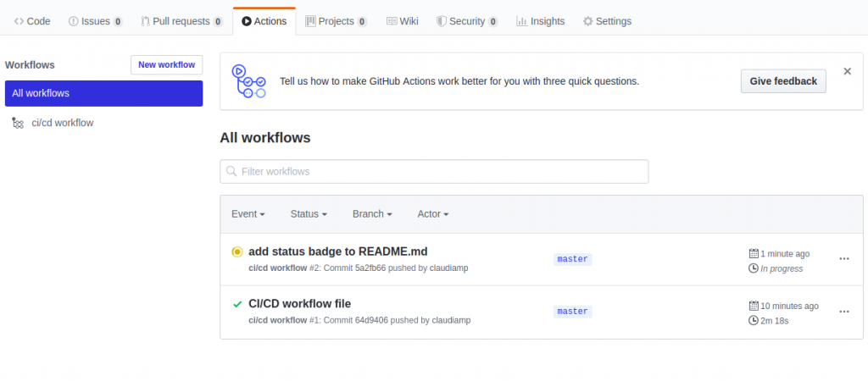Open ci/cd workflow in sidebar
The image size is (868, 381).
(x=63, y=123)
